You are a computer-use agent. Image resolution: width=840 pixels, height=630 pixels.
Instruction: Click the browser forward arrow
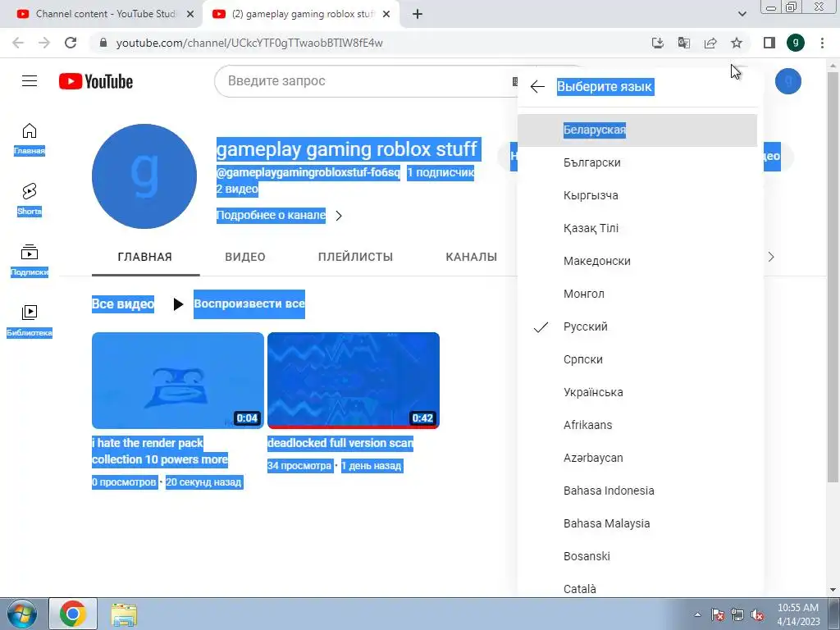coord(44,43)
